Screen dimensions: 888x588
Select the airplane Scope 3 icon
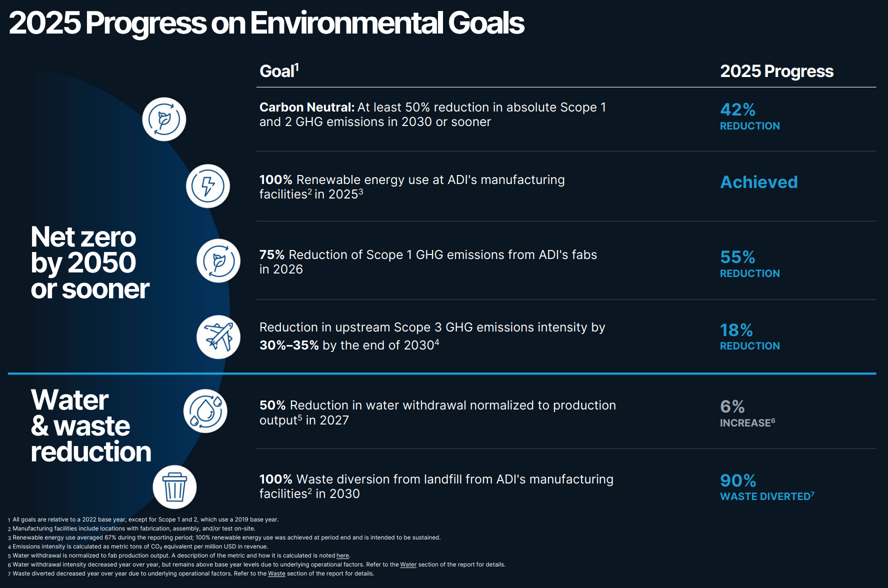pos(218,337)
